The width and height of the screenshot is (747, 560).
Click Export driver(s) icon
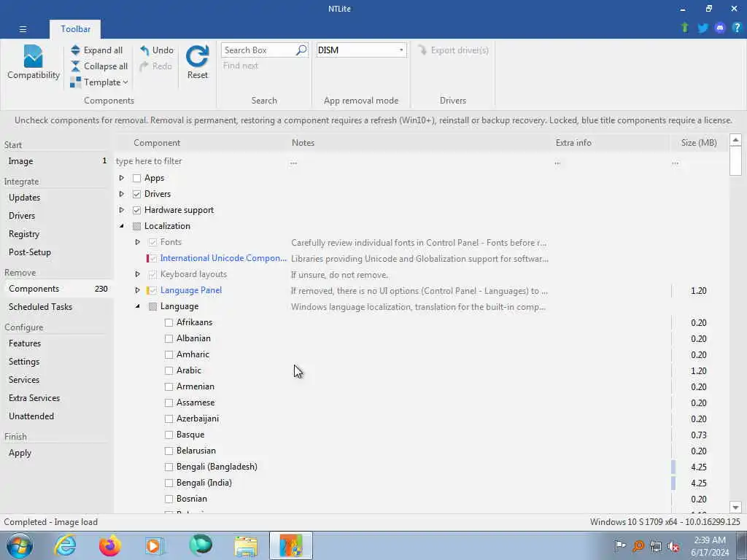422,50
